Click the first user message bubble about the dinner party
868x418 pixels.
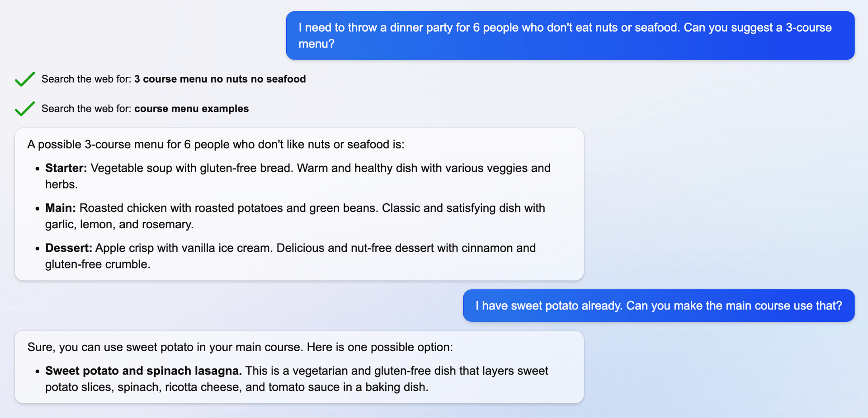(x=570, y=35)
